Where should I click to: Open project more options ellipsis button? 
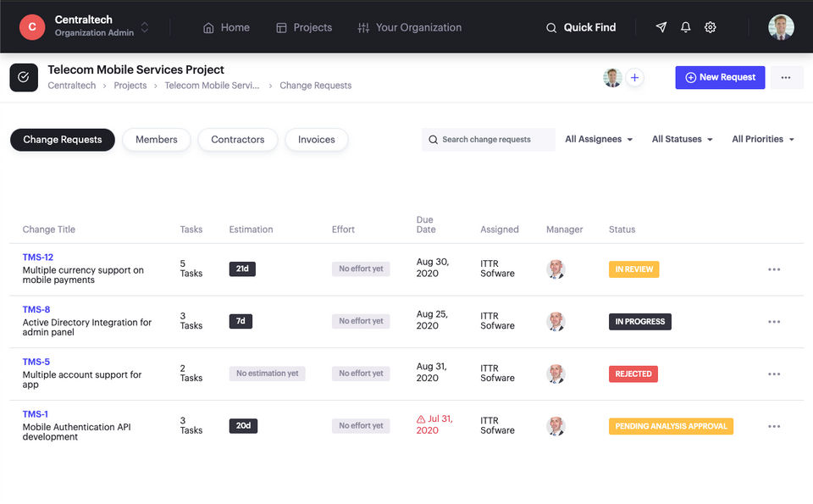pyautogui.click(x=786, y=78)
